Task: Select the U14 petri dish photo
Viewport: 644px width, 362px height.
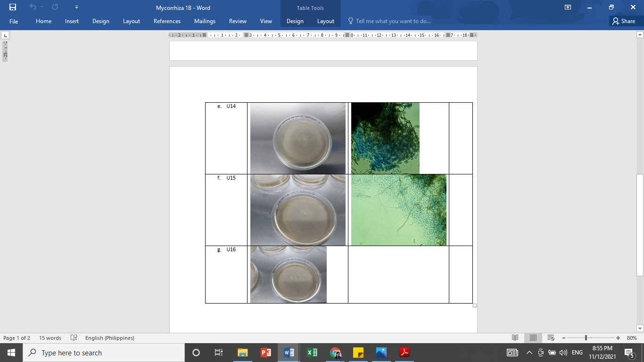Action: pyautogui.click(x=298, y=139)
